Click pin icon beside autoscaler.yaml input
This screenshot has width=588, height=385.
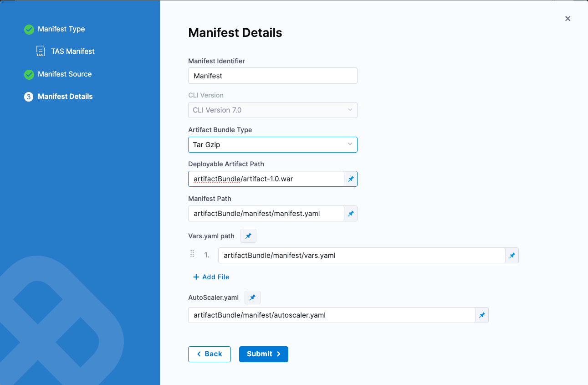(x=482, y=315)
